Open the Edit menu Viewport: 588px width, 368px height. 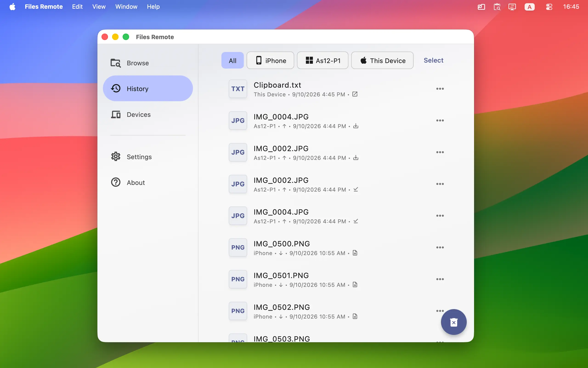(x=77, y=7)
